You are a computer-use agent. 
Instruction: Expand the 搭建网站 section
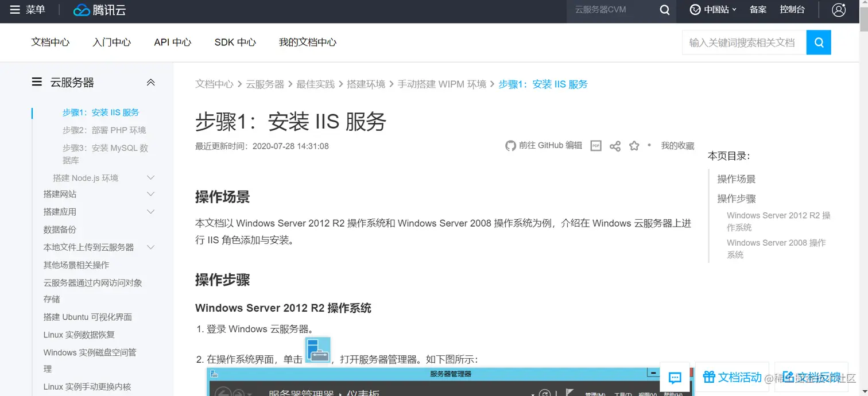pyautogui.click(x=150, y=194)
